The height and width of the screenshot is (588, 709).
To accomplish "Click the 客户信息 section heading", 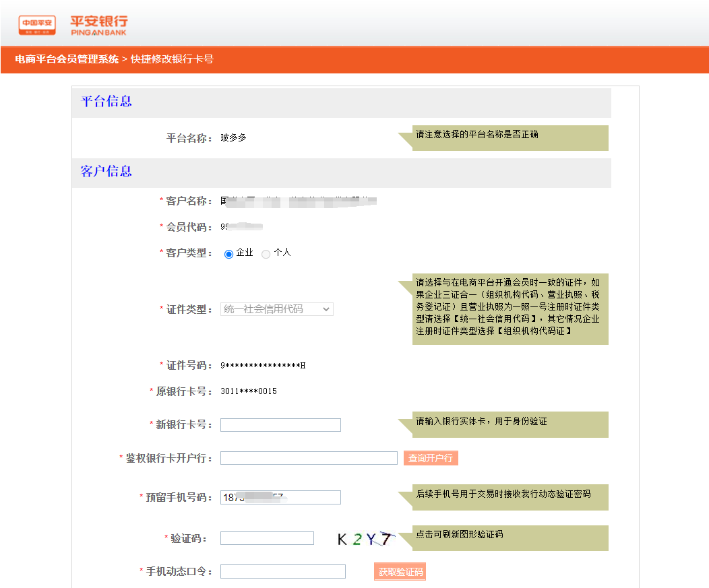I will pos(106,171).
